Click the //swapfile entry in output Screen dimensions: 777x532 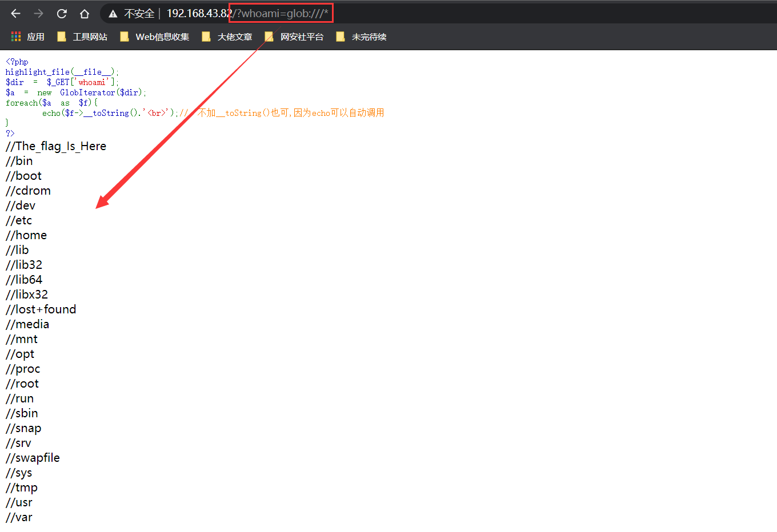(33, 458)
